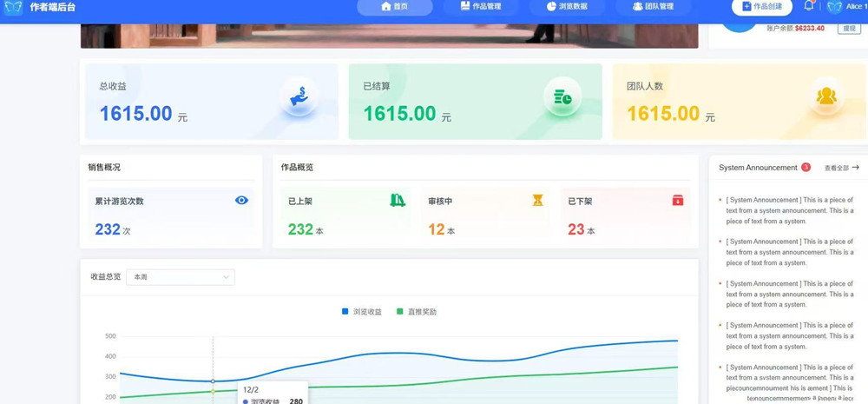
Task: Open the 团队管理 tab
Action: (653, 7)
